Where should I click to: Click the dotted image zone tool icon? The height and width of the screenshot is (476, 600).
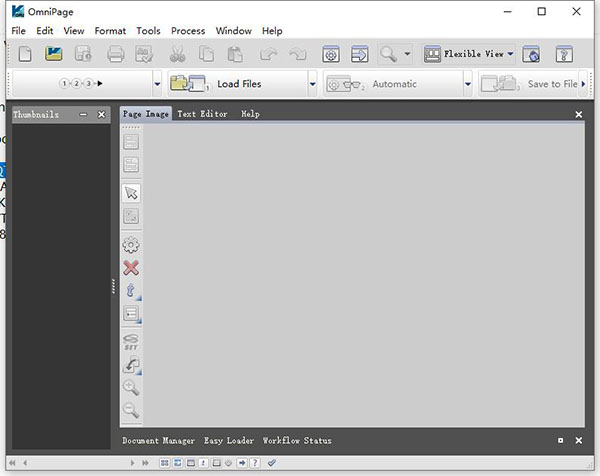click(131, 216)
